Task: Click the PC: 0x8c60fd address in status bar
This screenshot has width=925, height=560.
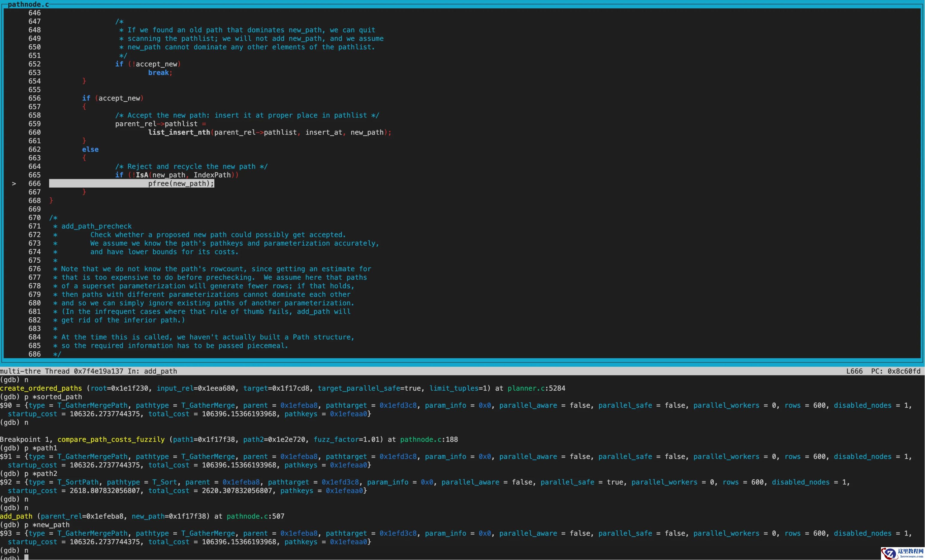Action: [x=895, y=371]
